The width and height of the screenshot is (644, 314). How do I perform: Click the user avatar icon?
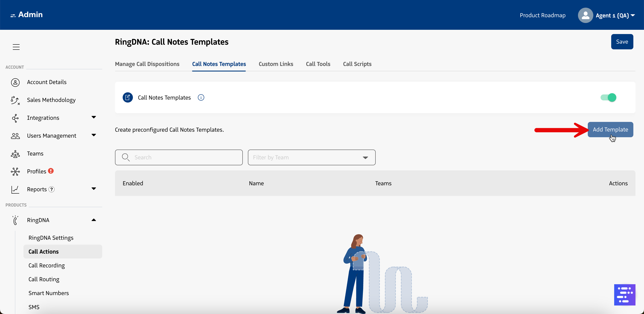click(x=585, y=15)
